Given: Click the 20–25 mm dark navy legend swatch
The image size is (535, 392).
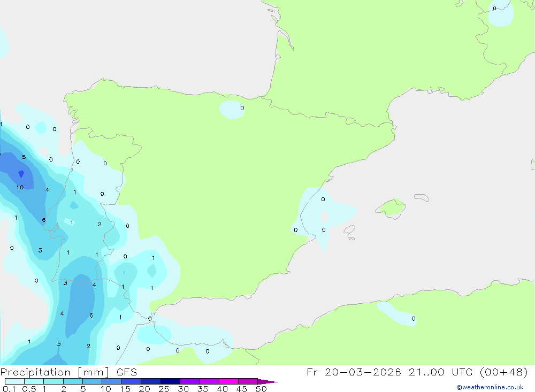Looking at the screenshot, I should click(151, 381).
